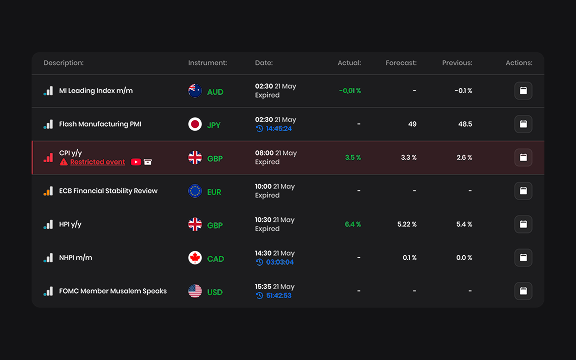Viewport: 576px width, 360px height.
Task: Click the Date column header
Action: tap(264, 63)
